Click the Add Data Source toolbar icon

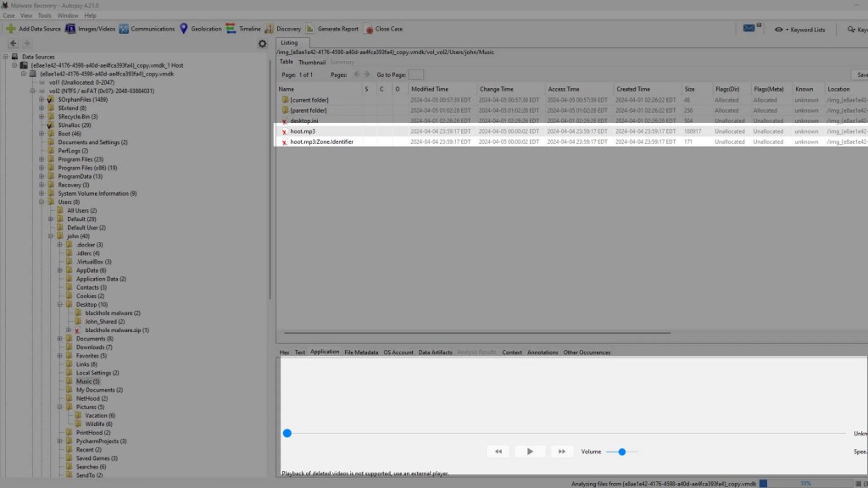(10, 29)
